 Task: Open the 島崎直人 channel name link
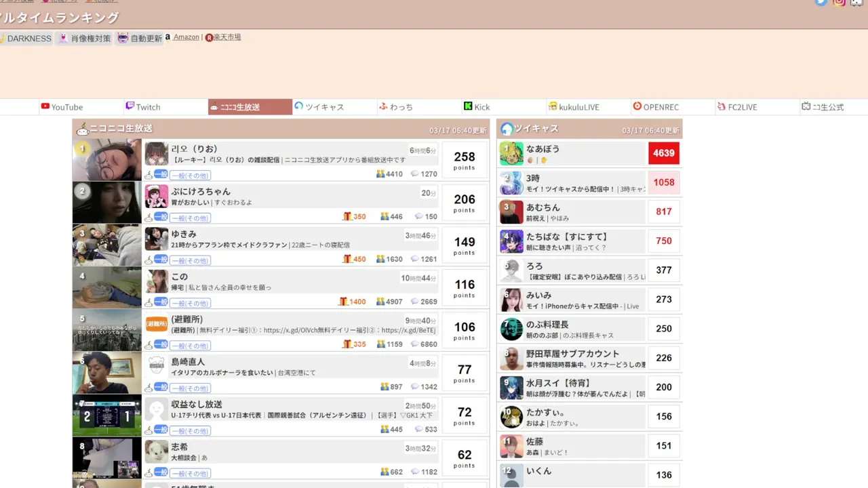coord(188,362)
